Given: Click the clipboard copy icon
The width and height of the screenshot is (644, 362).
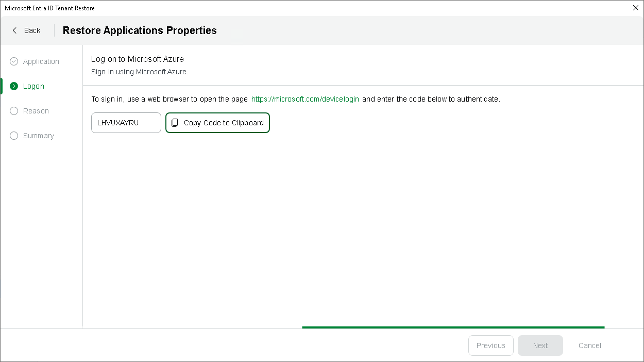Looking at the screenshot, I should (175, 123).
